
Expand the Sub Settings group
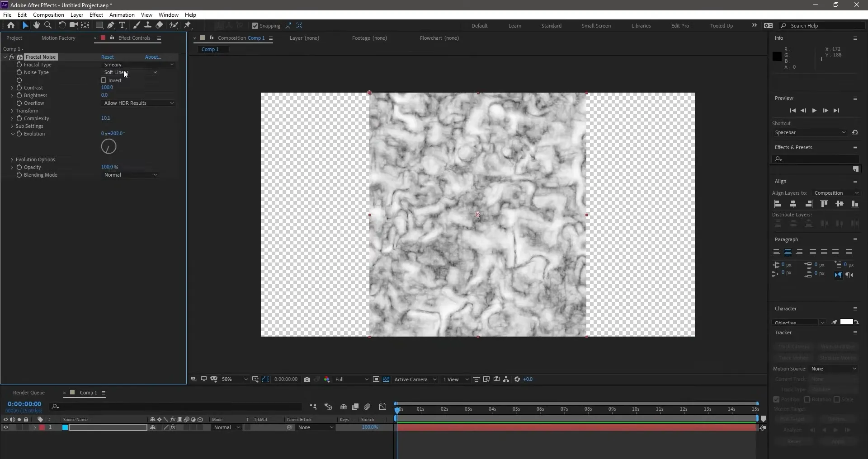12,126
